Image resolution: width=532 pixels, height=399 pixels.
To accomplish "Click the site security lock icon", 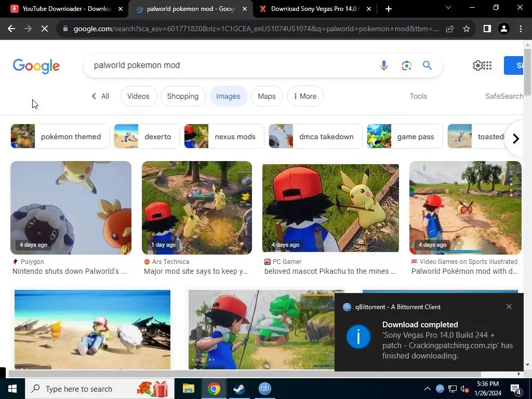I will 65,29.
